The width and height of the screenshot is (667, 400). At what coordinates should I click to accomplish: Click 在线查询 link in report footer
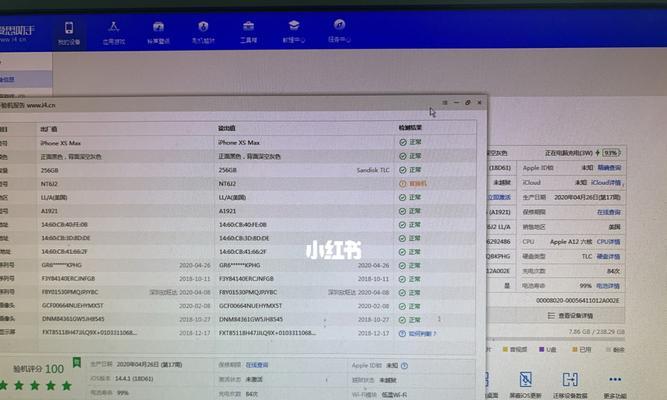[257, 365]
